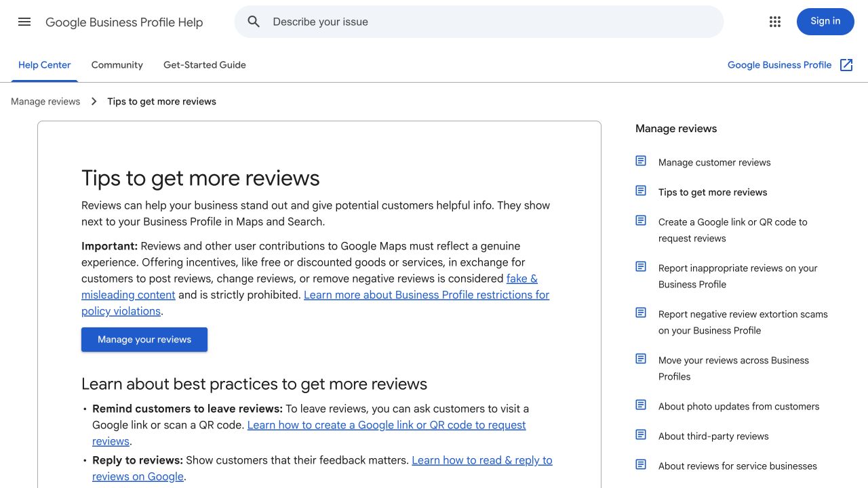Click the bold Remind customers to leave reviews text
Image resolution: width=868 pixels, height=488 pixels.
tap(187, 409)
